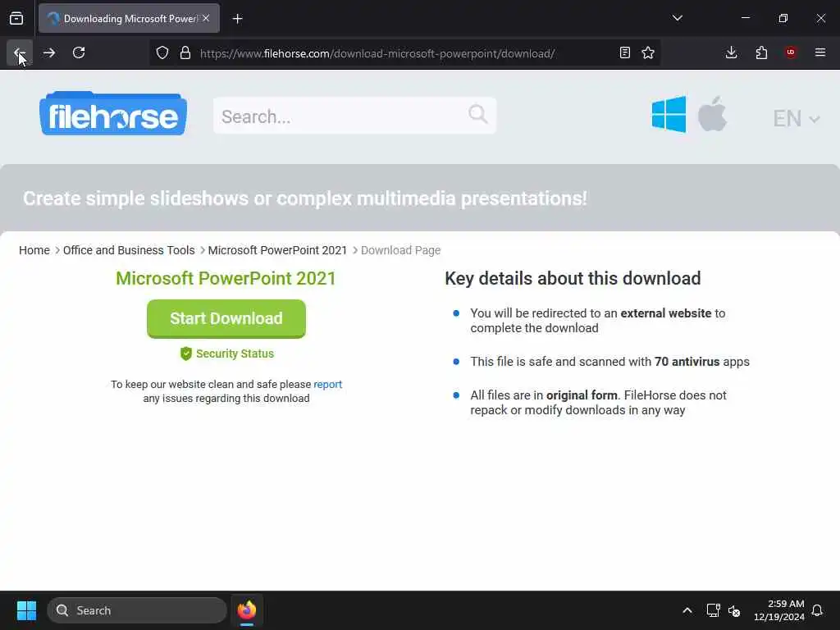Show site security padlock info
Screen dimensions: 840x630
point(185,52)
